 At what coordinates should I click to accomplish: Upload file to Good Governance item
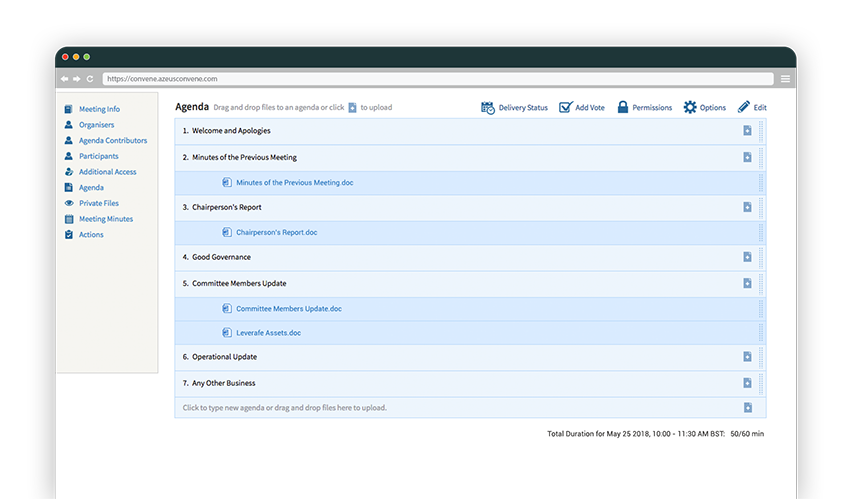[x=747, y=257]
